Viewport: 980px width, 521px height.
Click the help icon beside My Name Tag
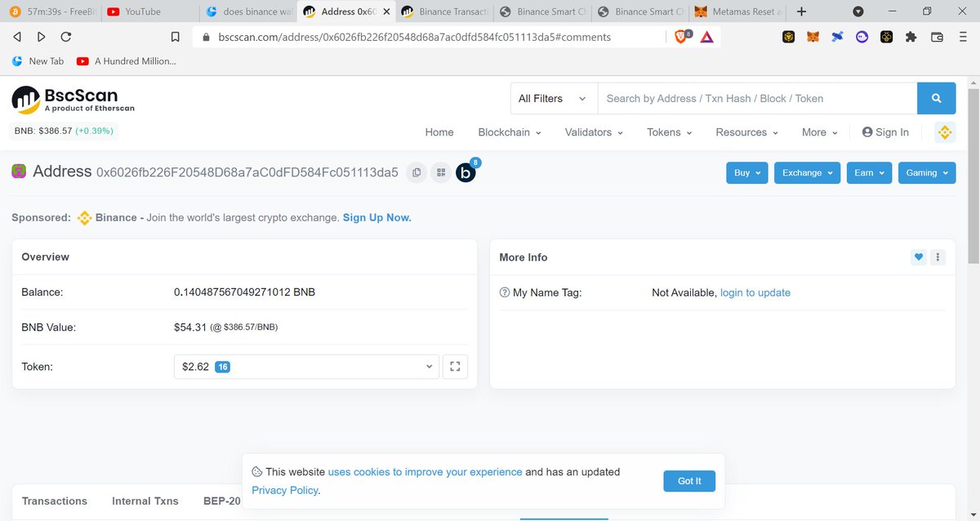point(504,292)
